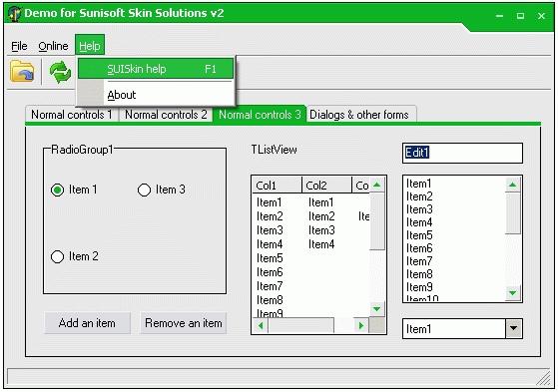
Task: Click the Add an item button
Action: click(x=87, y=323)
